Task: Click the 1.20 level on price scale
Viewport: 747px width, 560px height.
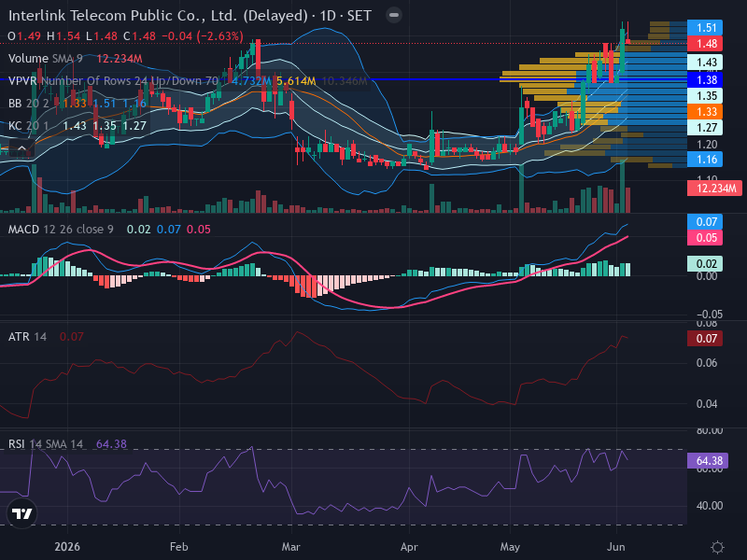Action: point(707,145)
